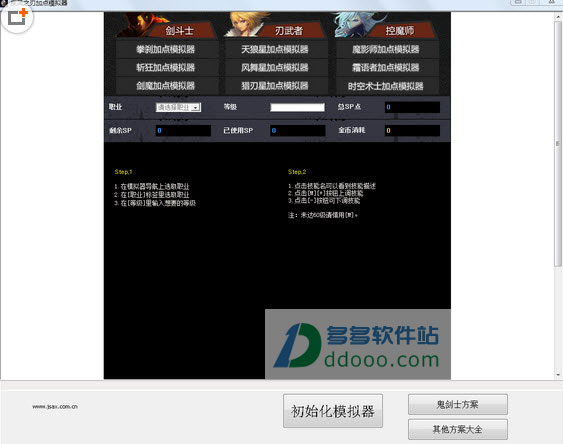Screen dimensions: 563x444
Task: Open 霜语者加点模拟器
Action: [386, 67]
